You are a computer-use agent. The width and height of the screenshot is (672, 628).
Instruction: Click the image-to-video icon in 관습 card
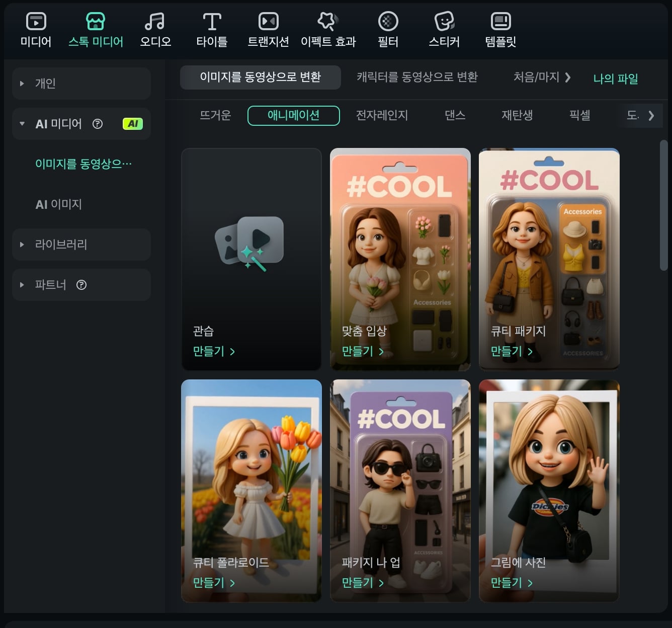click(x=250, y=243)
